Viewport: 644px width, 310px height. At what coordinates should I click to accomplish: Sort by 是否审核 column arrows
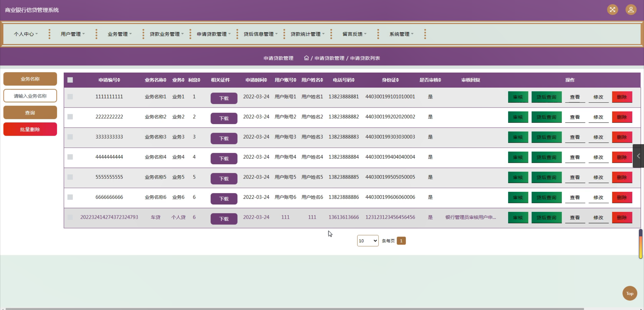(x=439, y=80)
